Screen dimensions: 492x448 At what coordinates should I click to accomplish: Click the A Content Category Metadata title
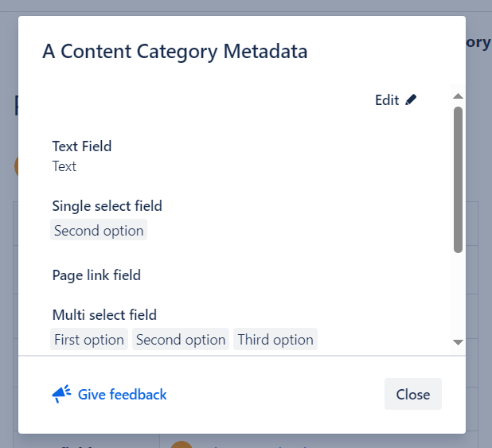(174, 52)
